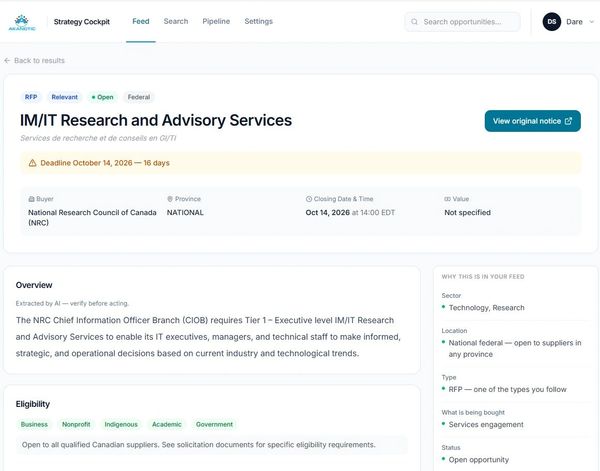Click the Government eligibility chip

[214, 424]
